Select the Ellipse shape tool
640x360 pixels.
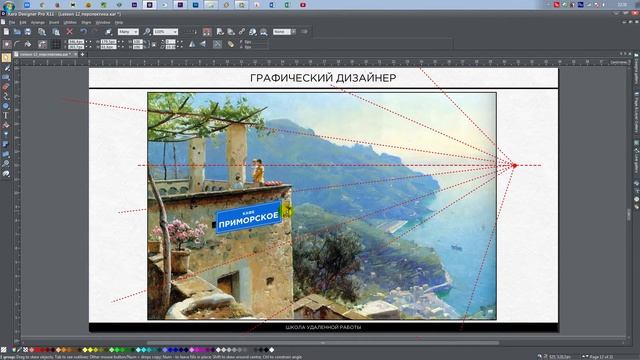click(x=6, y=106)
